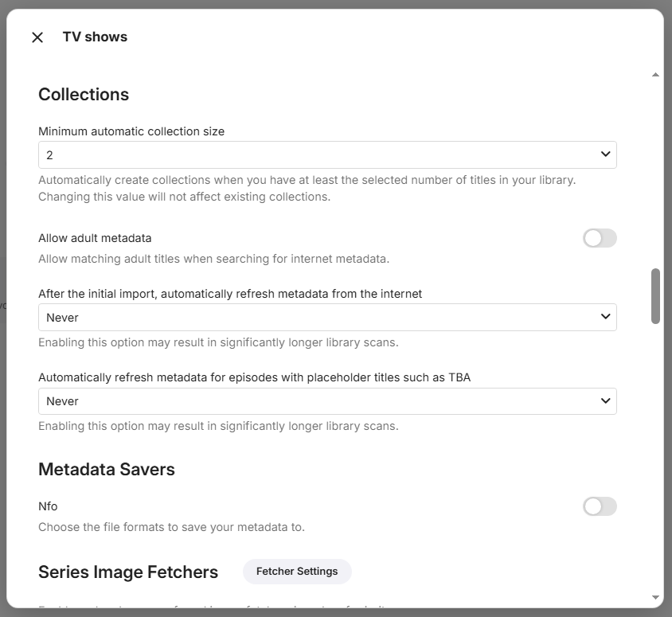Click scrollbar track below the thumb
The width and height of the screenshot is (672, 617).
pyautogui.click(x=655, y=459)
